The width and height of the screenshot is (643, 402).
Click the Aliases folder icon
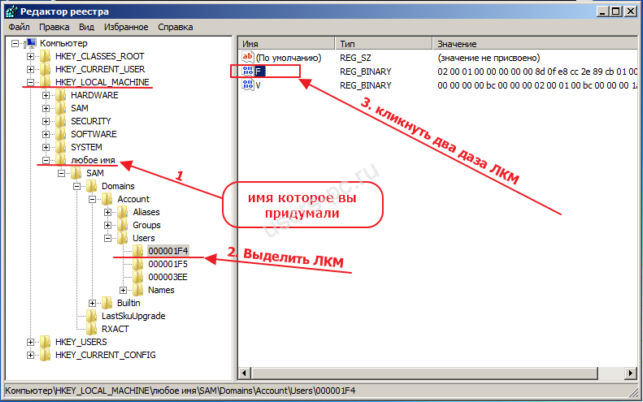[x=123, y=212]
